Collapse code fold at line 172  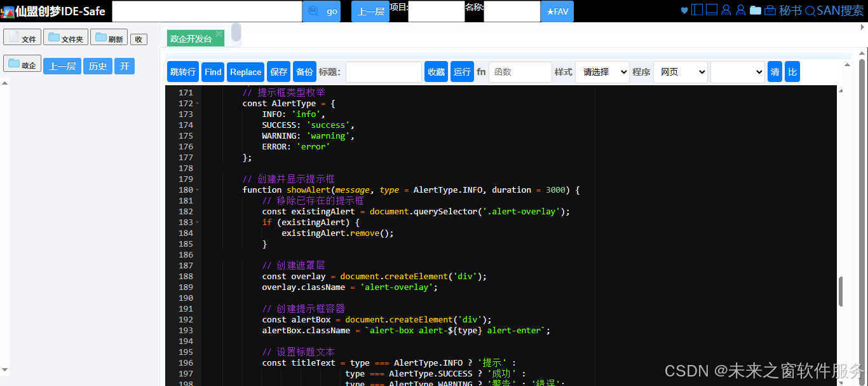pos(198,103)
